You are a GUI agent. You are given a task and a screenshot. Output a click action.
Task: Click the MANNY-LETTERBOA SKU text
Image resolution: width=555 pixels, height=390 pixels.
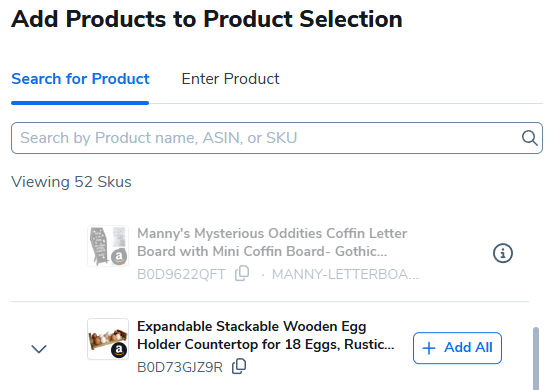point(345,274)
